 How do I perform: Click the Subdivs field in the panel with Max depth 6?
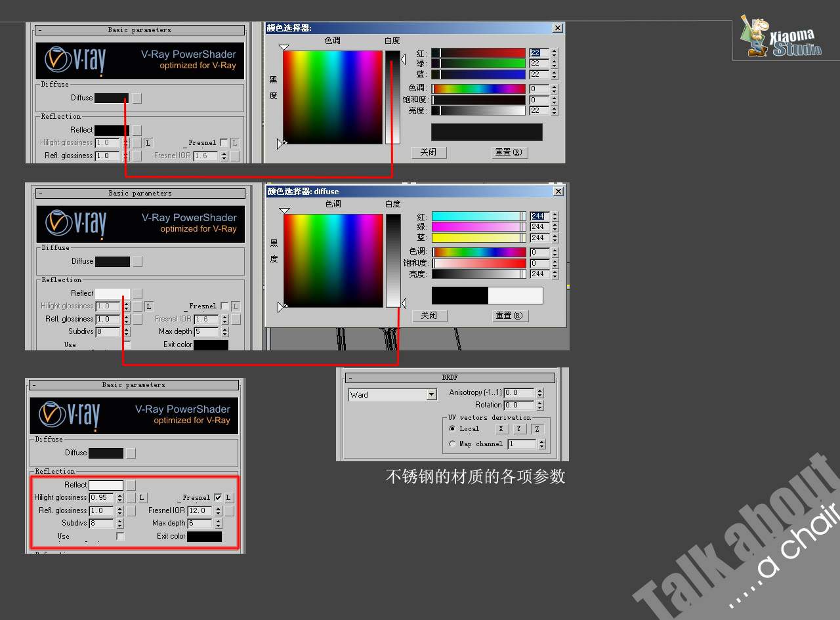(x=102, y=524)
